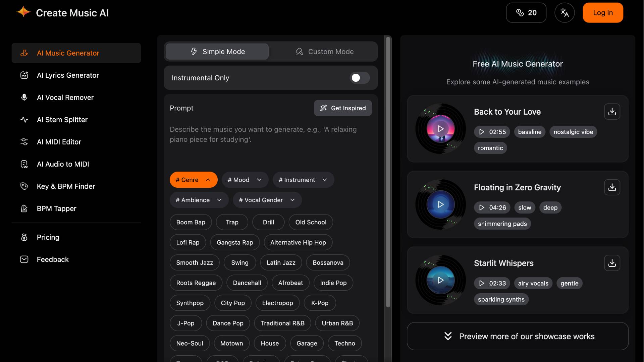Select the Synthpop genre tag
This screenshot has height=362, width=644.
(x=190, y=303)
